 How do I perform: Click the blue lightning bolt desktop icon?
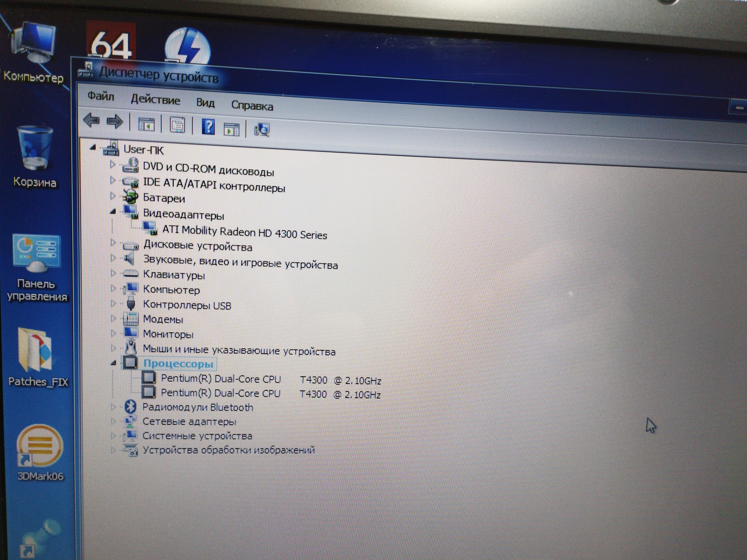[188, 46]
